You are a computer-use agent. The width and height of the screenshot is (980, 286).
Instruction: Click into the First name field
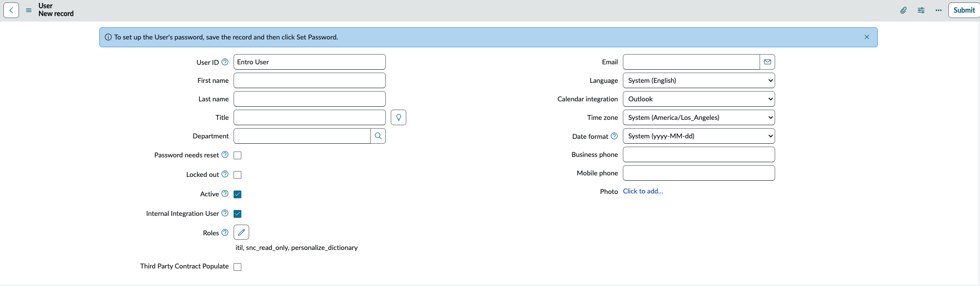point(309,80)
